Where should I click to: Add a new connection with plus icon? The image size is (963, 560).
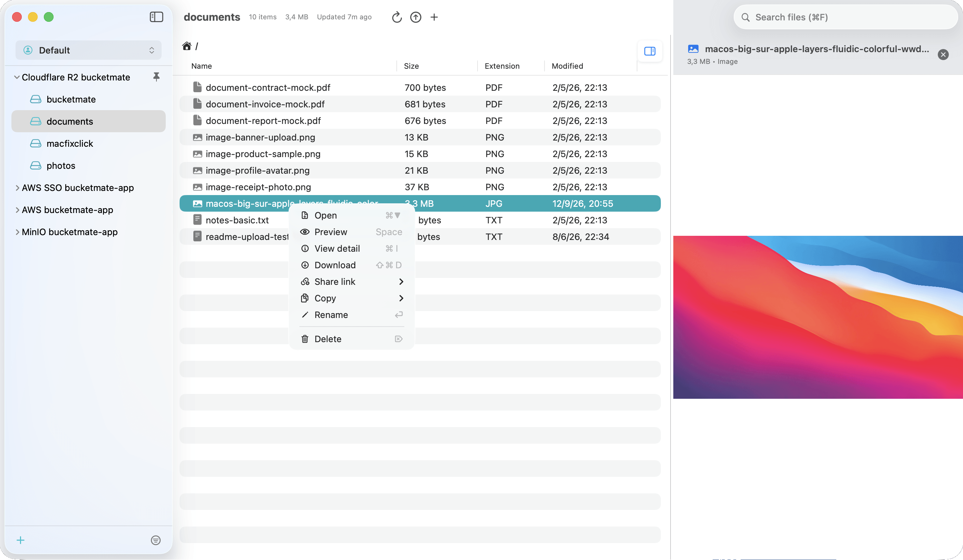click(x=21, y=540)
